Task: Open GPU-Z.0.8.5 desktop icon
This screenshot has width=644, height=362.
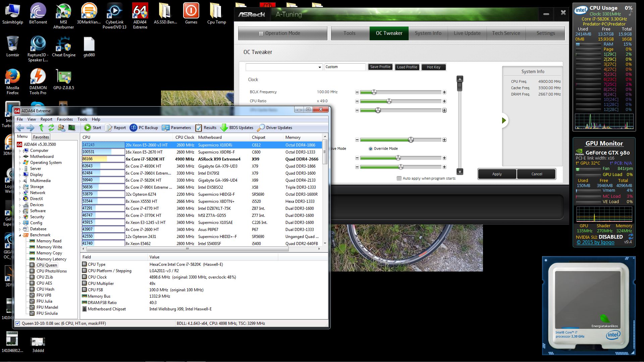Action: pos(64,79)
